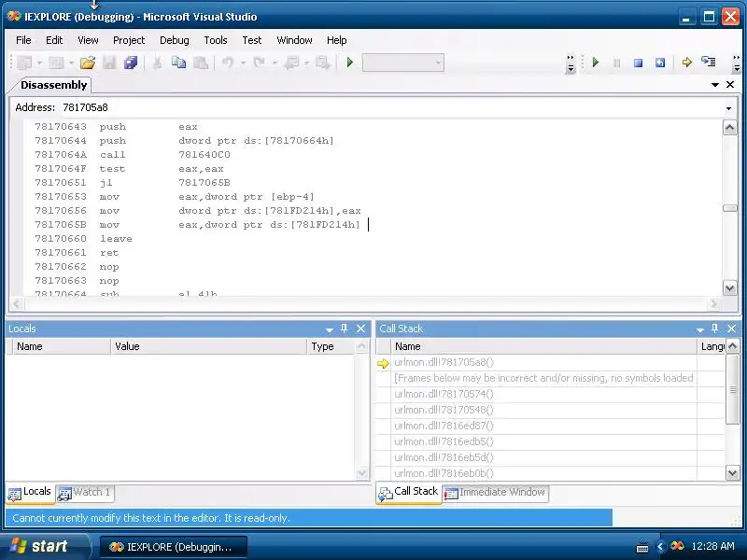Screen dimensions: 747x560
Task: Close the Disassembly document window
Action: click(730, 84)
